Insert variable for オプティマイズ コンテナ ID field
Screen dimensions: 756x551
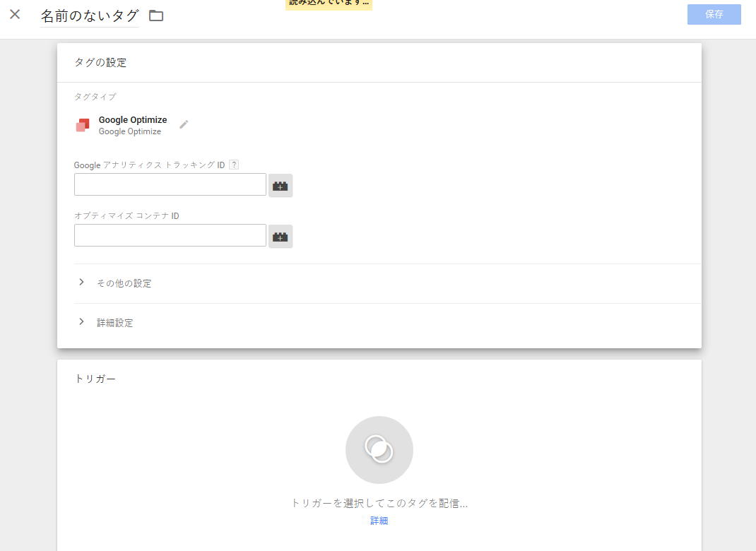(280, 236)
